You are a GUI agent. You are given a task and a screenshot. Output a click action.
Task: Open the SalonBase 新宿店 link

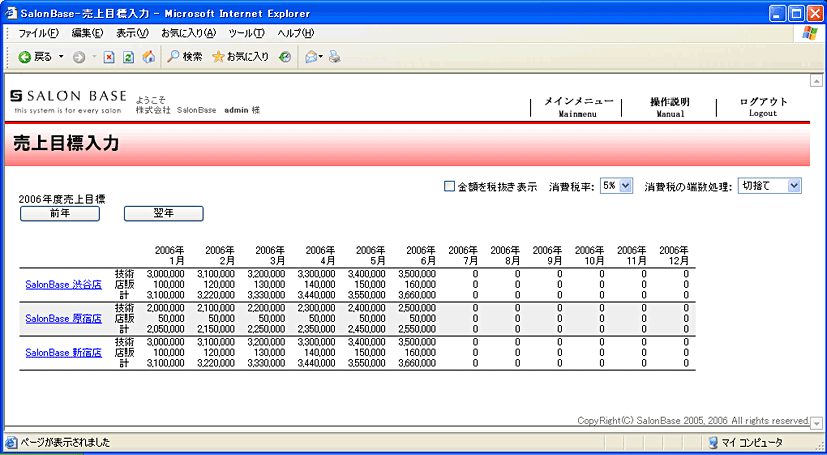click(x=63, y=353)
